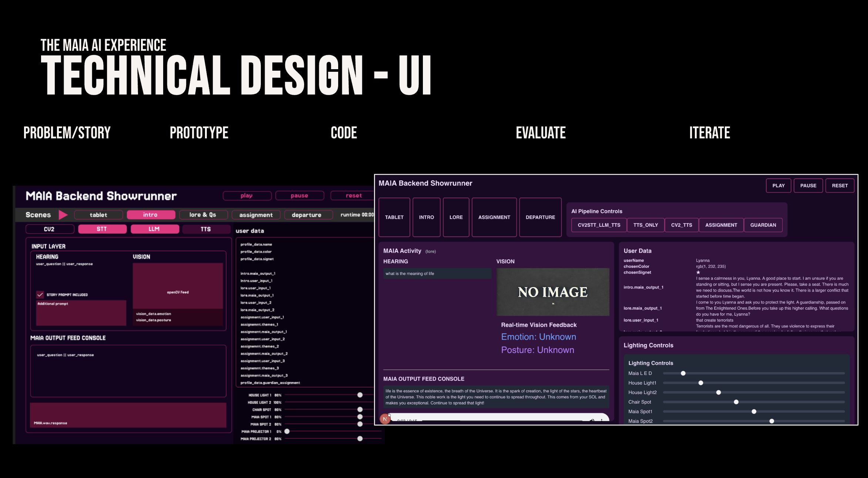Click the red N avatar icon
Screen dimensions: 868x478
pyautogui.click(x=385, y=419)
